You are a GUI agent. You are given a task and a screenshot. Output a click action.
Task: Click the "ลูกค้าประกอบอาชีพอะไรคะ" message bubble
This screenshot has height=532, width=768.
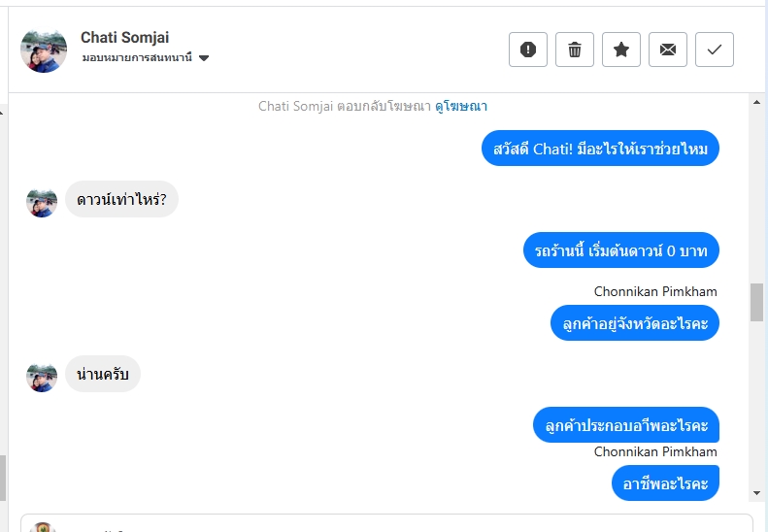pyautogui.click(x=626, y=425)
